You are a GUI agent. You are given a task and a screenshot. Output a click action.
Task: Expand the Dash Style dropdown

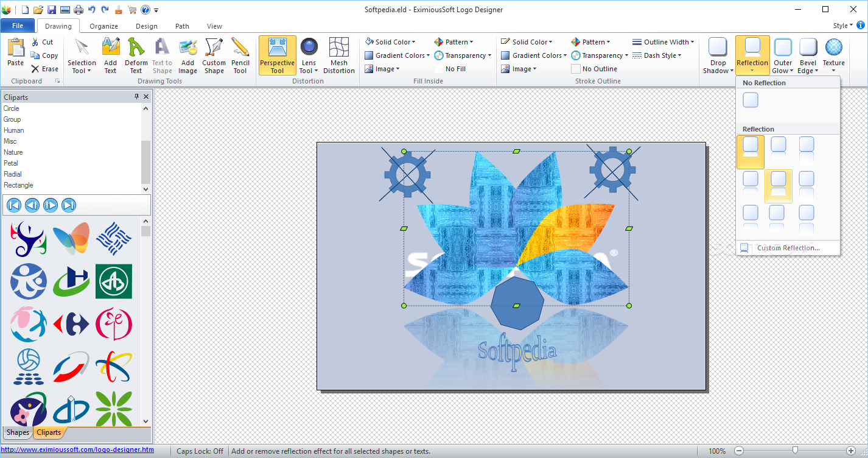[x=657, y=55]
